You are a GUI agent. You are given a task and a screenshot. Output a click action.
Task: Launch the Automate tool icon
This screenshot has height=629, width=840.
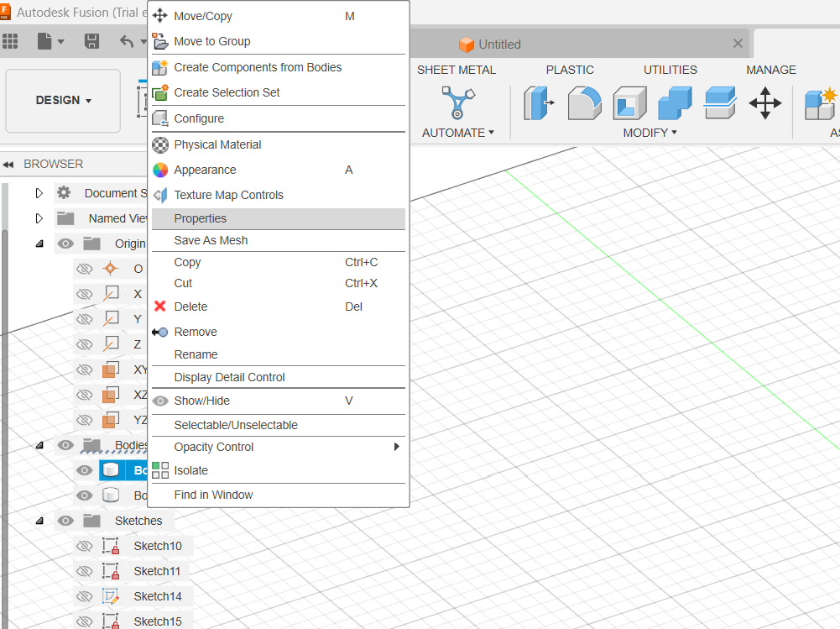(x=458, y=102)
